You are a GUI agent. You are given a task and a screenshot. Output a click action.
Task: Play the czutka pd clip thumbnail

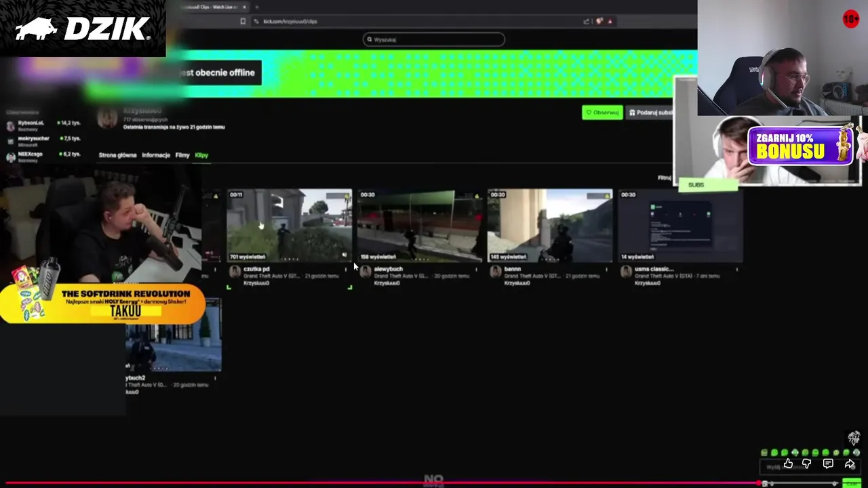click(x=290, y=225)
